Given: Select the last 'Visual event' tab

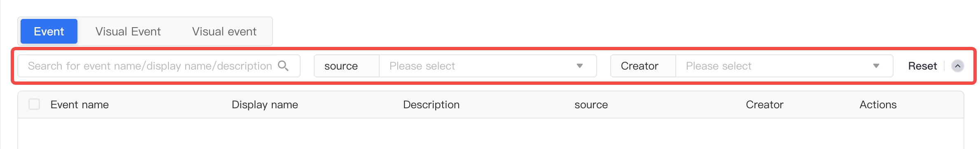Looking at the screenshot, I should pos(224,31).
